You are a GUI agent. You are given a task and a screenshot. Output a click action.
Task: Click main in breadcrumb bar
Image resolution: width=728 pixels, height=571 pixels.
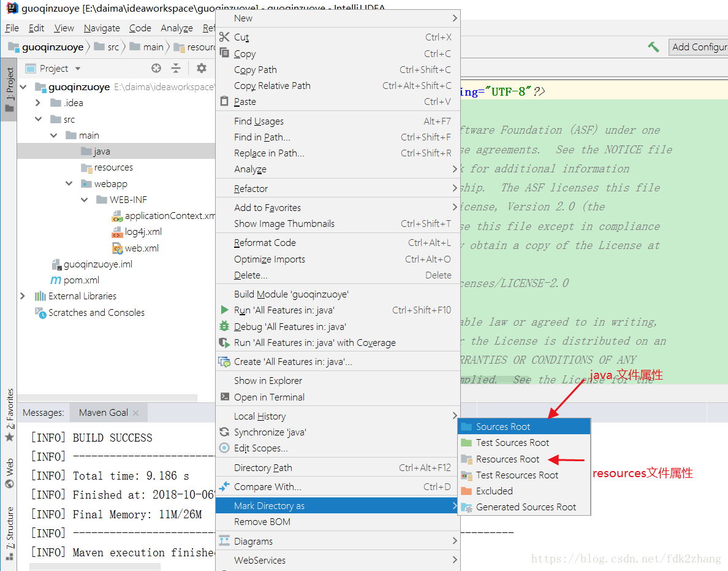pyautogui.click(x=146, y=47)
